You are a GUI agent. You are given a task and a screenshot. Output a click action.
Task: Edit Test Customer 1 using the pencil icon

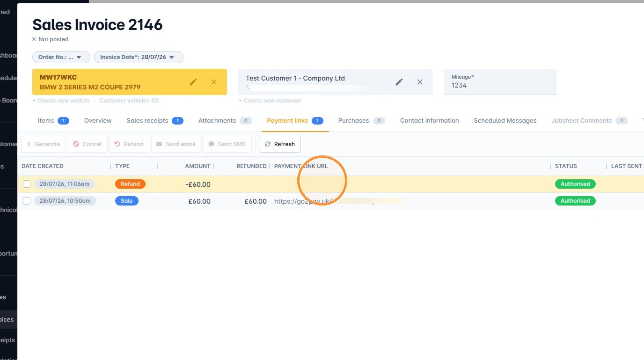(x=399, y=82)
